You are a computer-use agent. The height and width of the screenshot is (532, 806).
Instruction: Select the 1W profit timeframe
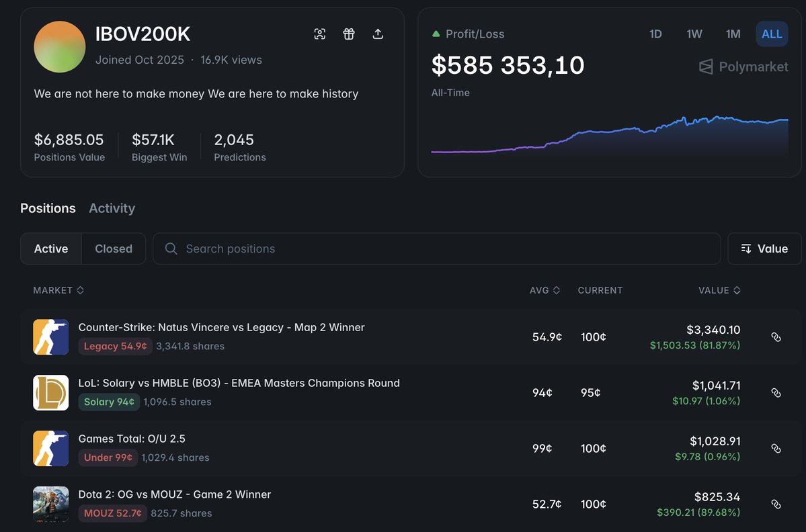point(694,34)
